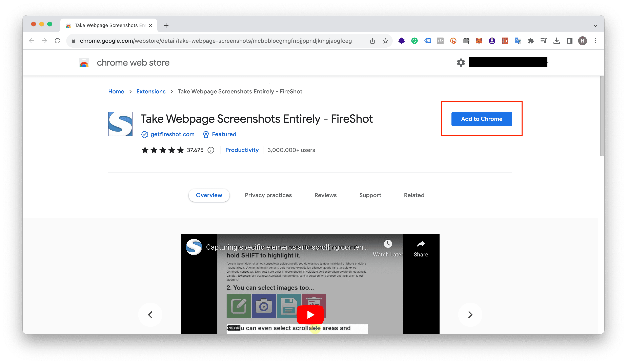Open the media controls icon

point(544,41)
